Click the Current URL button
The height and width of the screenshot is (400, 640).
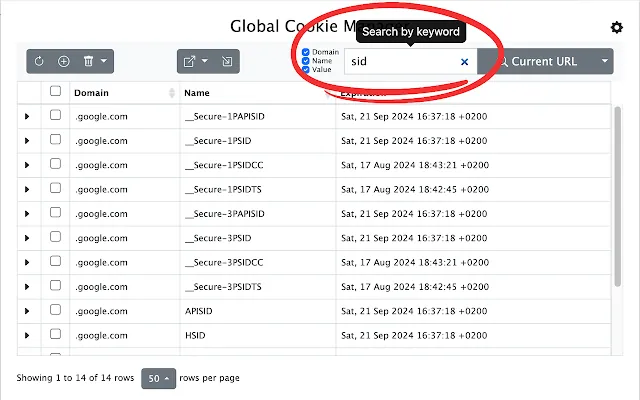(537, 61)
